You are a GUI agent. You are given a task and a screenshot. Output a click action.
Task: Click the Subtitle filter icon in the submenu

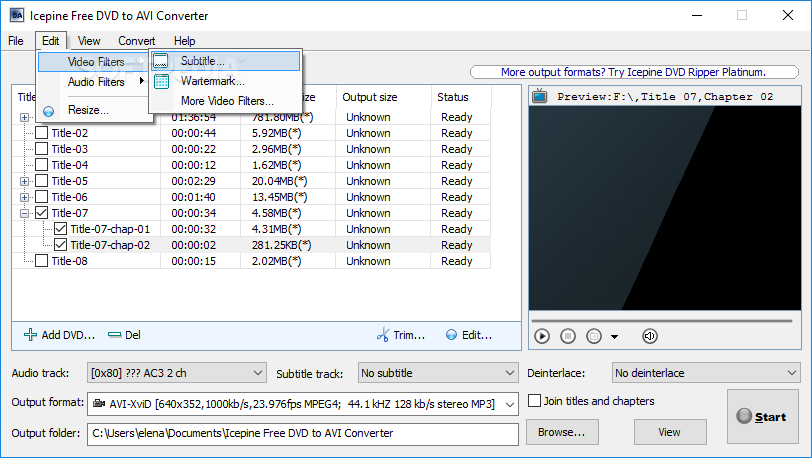tap(161, 61)
